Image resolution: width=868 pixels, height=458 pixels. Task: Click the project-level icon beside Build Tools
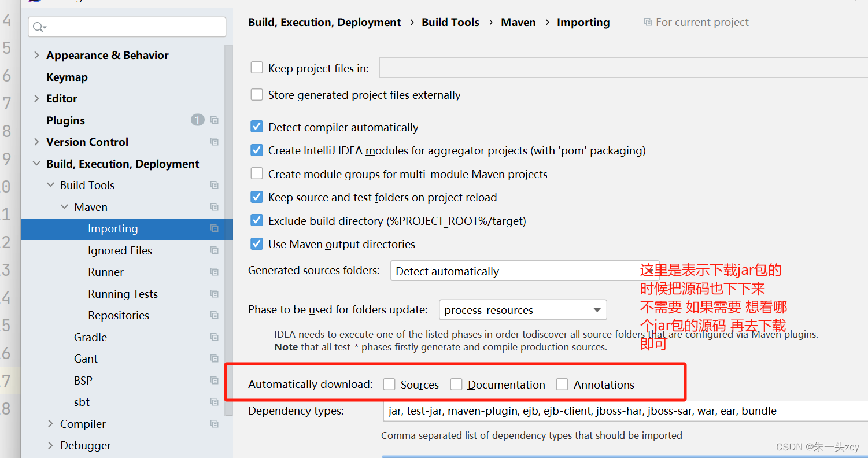tap(215, 185)
